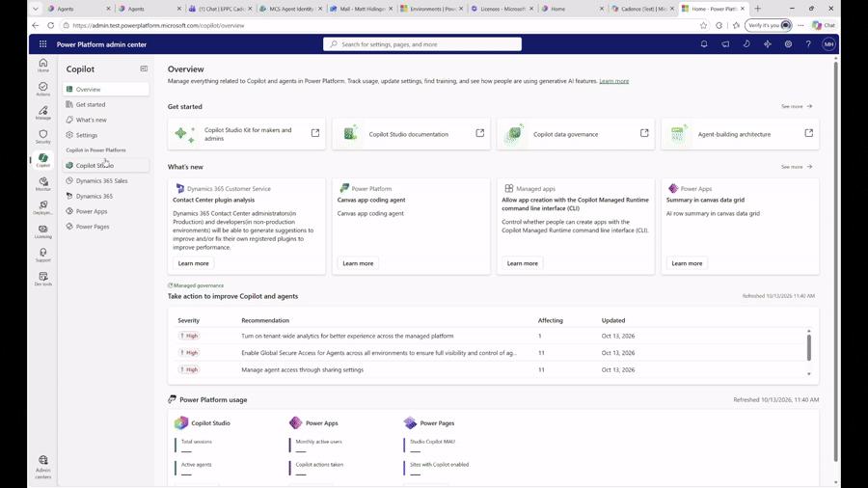Select Dynamics 365 menu item
The image size is (868, 488).
tap(106, 196)
